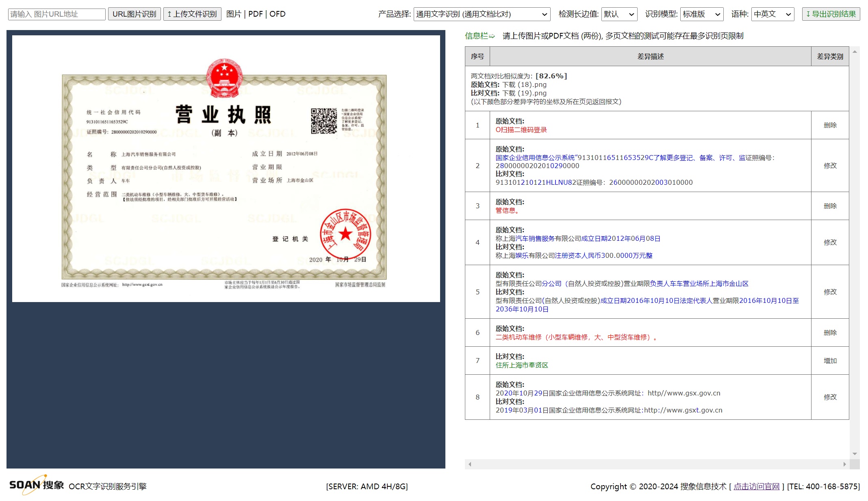Click the 信息栏 label

(476, 36)
